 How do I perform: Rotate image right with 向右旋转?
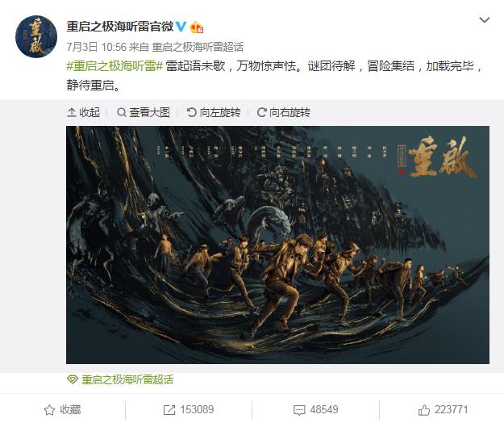tap(284, 112)
